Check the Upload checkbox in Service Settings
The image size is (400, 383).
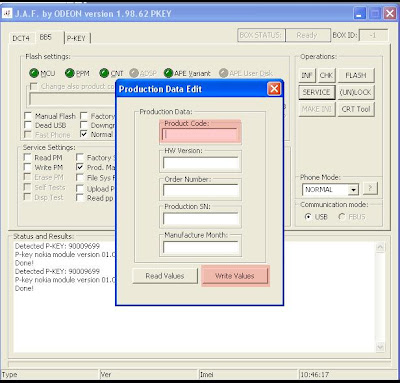(x=80, y=189)
